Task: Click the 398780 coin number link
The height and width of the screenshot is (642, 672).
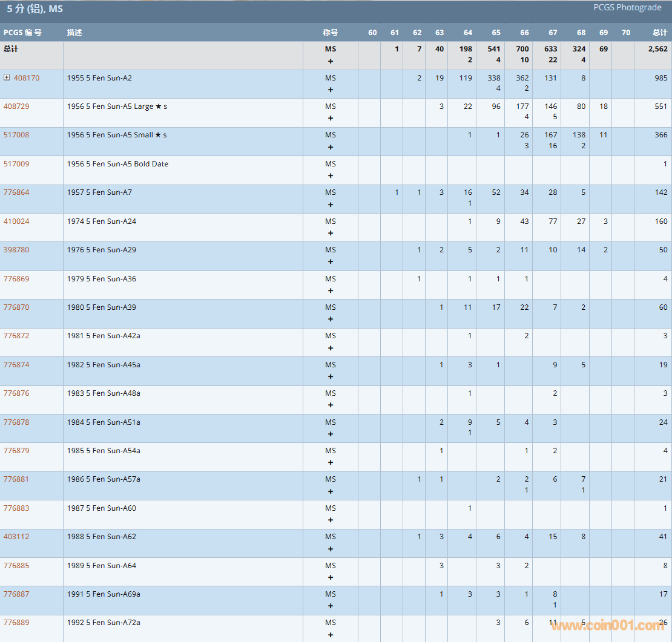Action: click(x=16, y=250)
